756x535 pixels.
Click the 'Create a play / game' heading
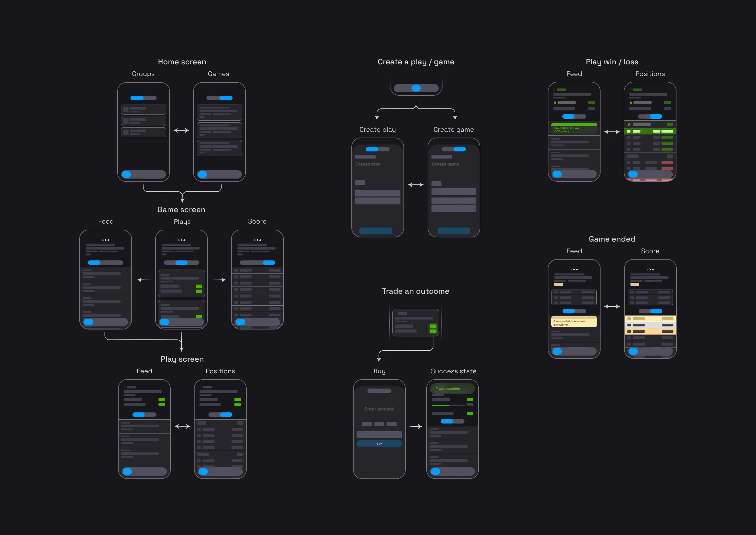click(x=416, y=62)
